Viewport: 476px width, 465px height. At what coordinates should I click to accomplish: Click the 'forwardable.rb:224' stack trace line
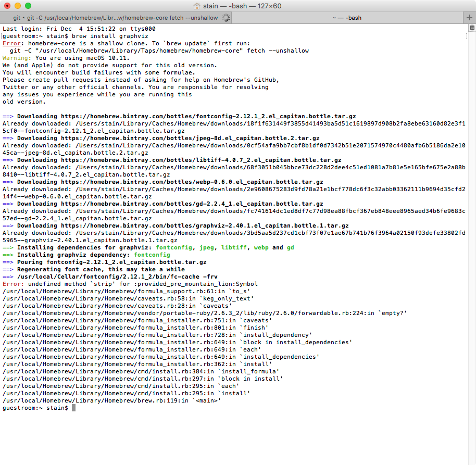pos(205,313)
